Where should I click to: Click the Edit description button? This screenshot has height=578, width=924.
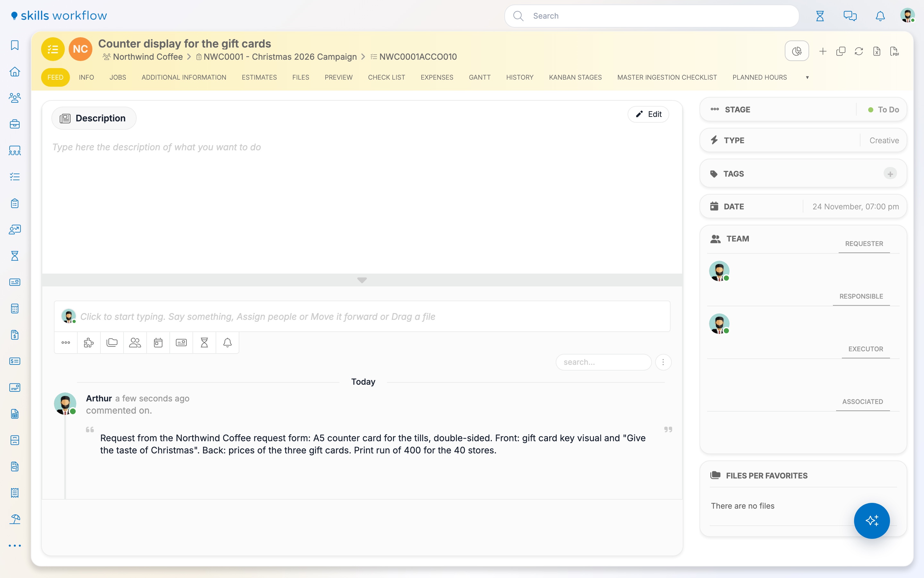tap(648, 114)
